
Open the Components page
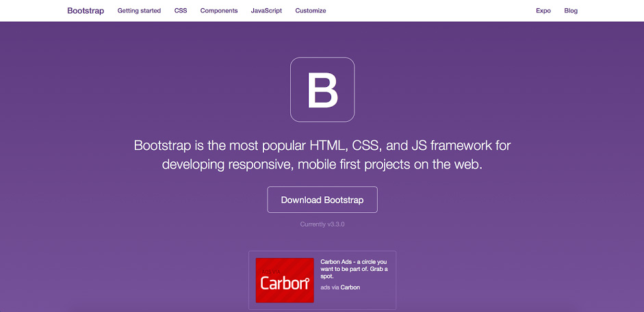coord(219,11)
